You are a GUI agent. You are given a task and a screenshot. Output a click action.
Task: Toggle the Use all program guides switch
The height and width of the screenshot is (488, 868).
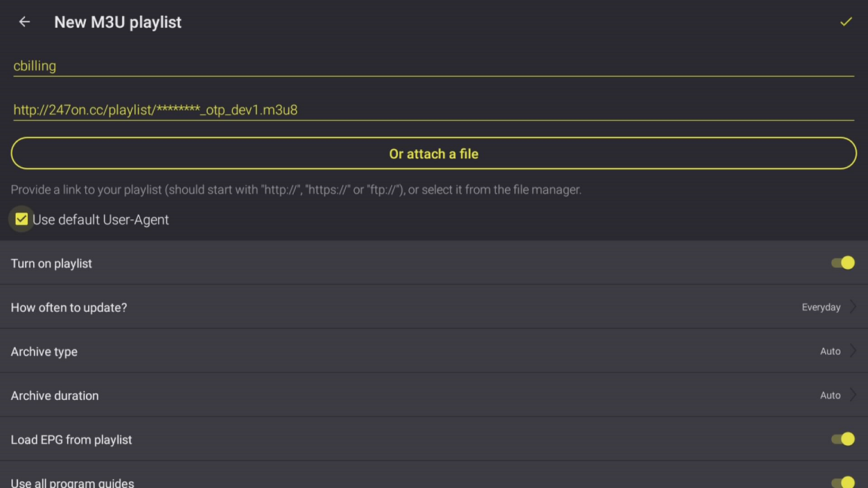click(x=842, y=482)
